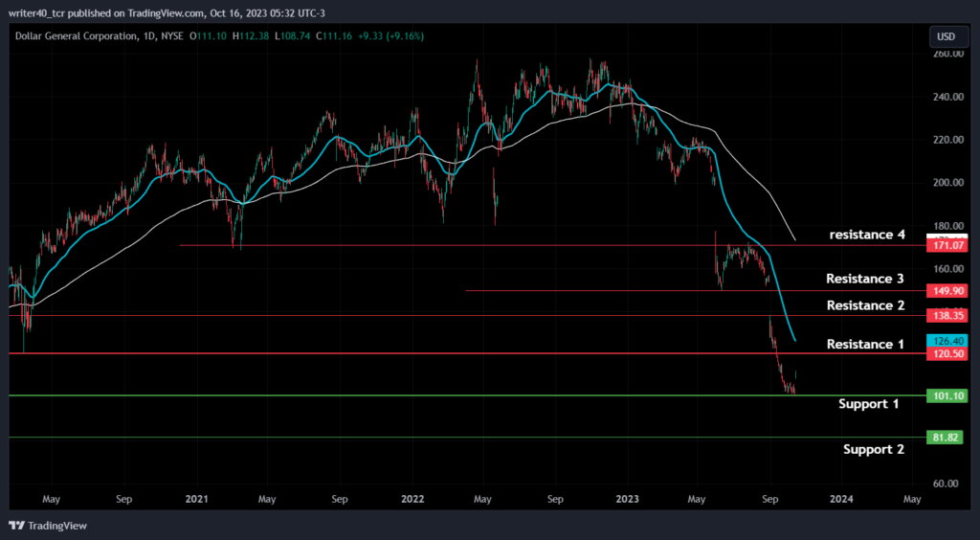Click the 126.40 moving average label

tap(947, 341)
